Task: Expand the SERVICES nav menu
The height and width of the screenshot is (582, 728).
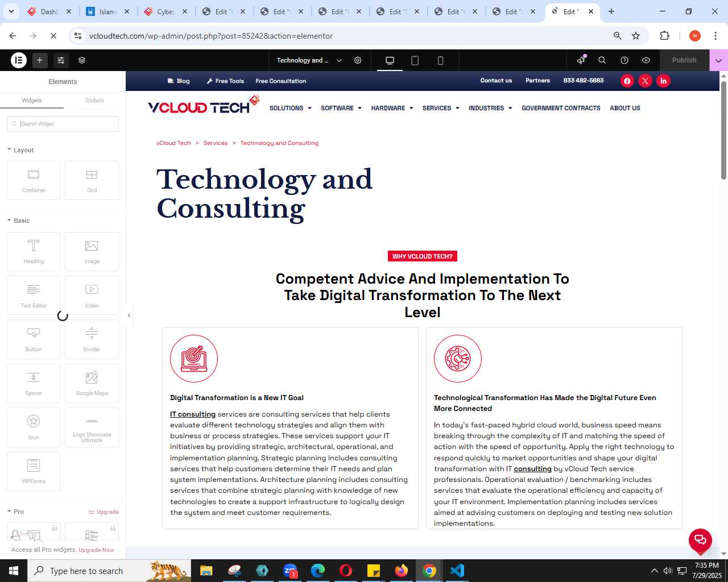Action: tap(441, 108)
